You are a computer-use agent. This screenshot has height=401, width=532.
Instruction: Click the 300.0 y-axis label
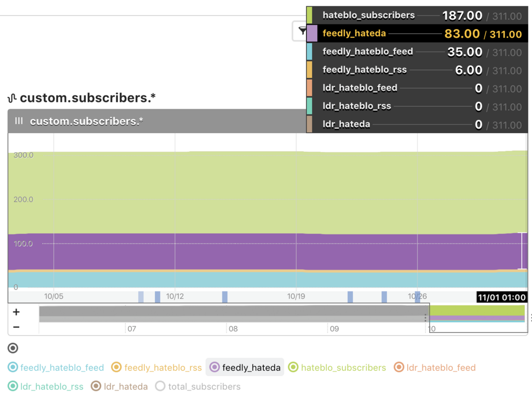[x=23, y=155]
